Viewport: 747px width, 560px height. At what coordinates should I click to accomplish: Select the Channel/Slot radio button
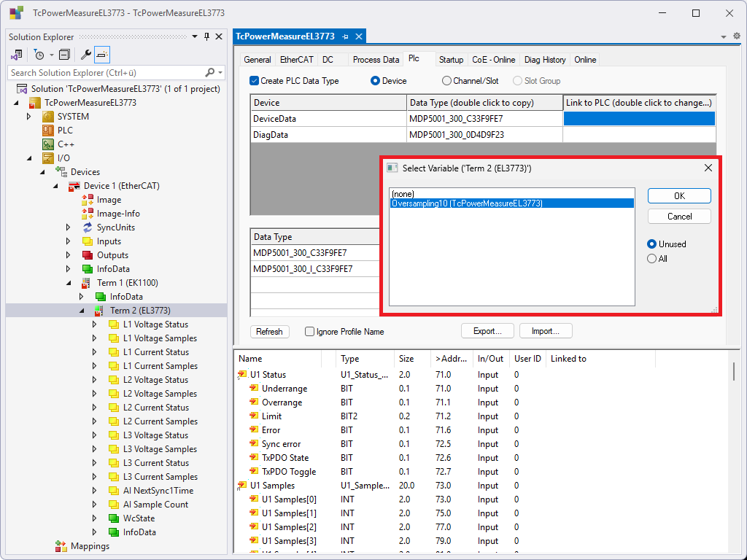click(x=446, y=80)
